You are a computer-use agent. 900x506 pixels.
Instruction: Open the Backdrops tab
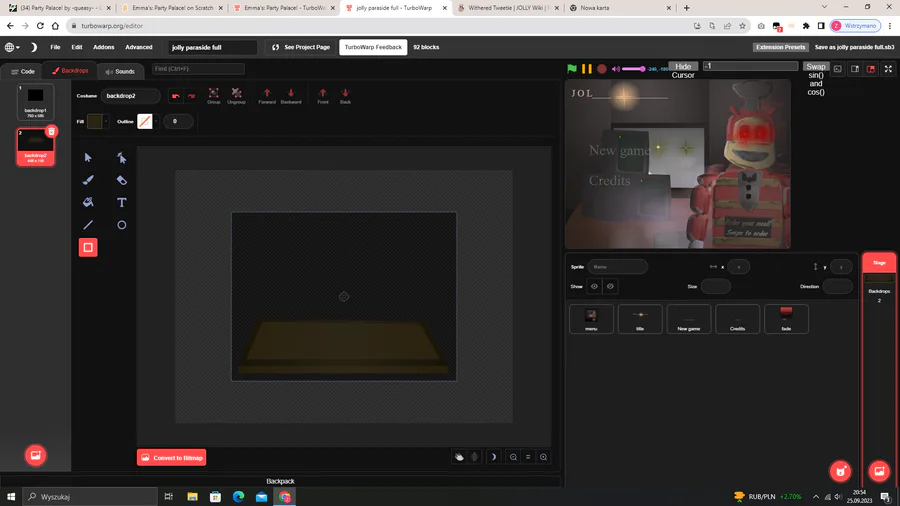(x=70, y=71)
